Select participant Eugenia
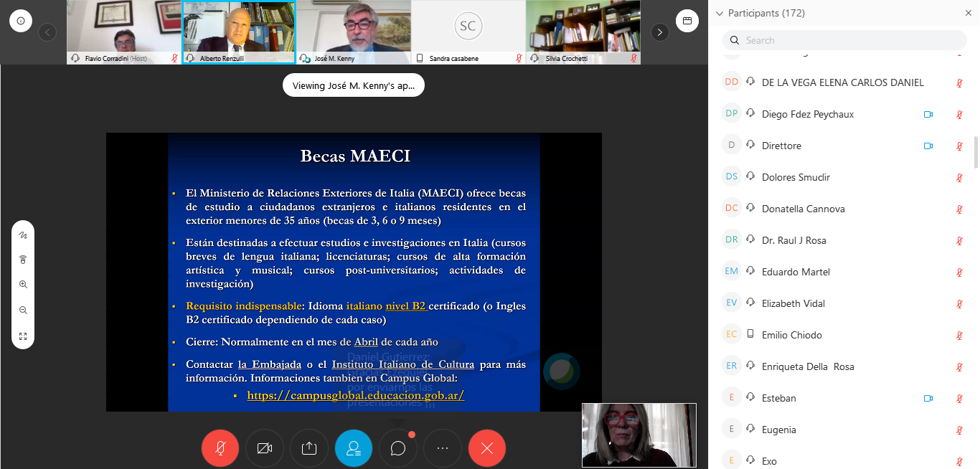 tap(844, 430)
